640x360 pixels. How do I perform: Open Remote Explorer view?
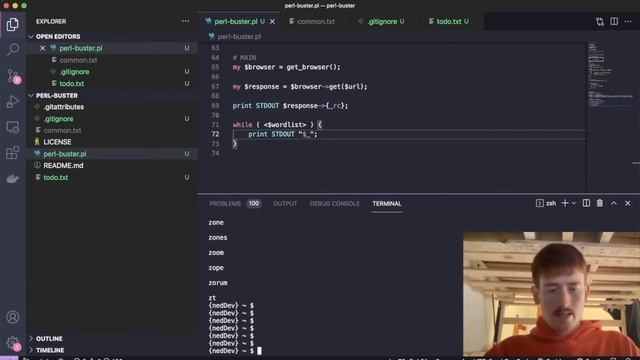coord(13,127)
